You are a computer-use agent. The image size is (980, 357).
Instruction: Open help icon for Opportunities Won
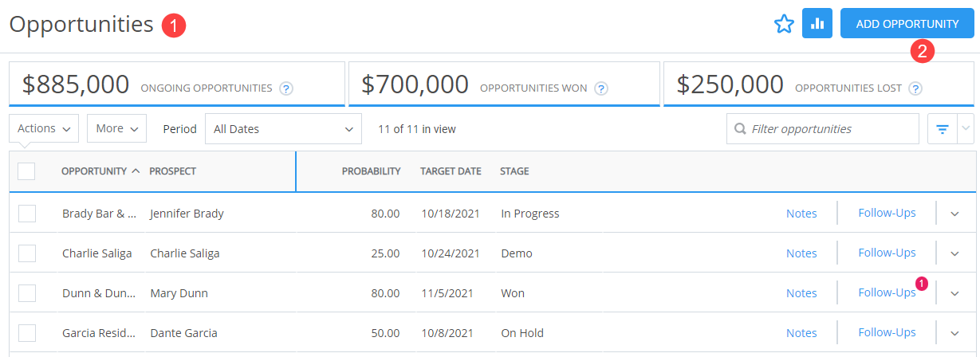[601, 88]
